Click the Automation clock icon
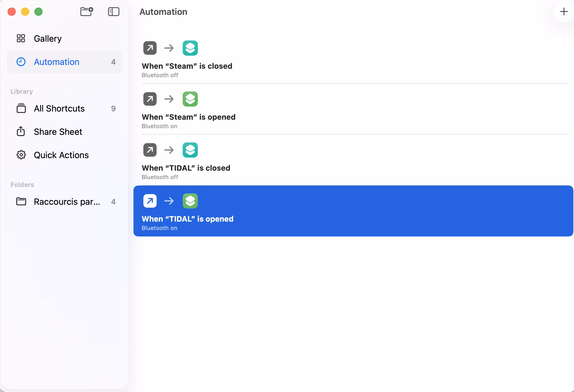The width and height of the screenshot is (574, 392). [21, 62]
